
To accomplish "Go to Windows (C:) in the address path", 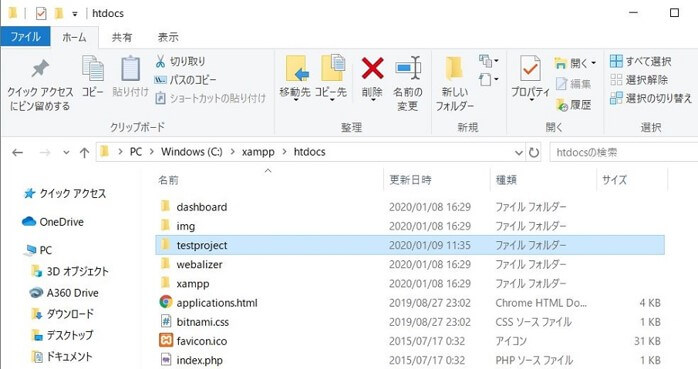I will [191, 152].
